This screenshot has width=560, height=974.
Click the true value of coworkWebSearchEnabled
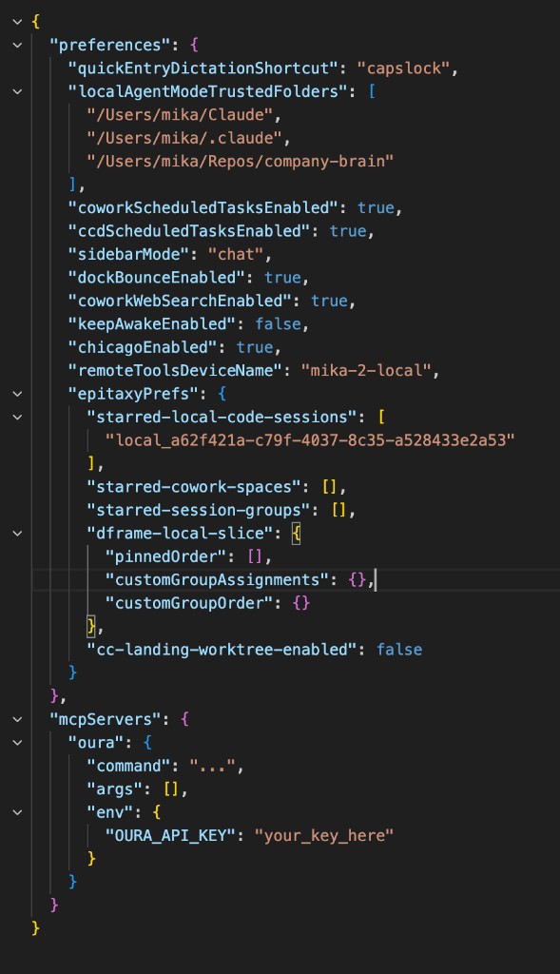click(x=329, y=301)
